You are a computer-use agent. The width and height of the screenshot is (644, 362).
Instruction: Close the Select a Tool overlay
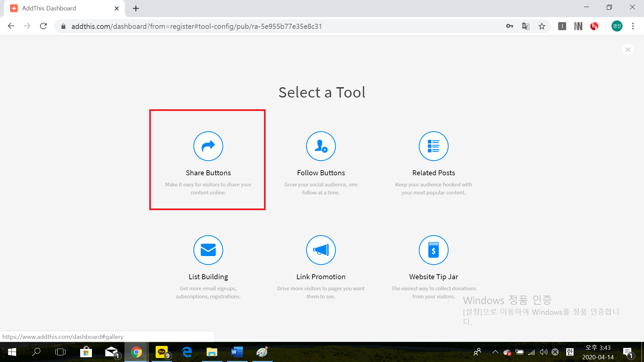(628, 50)
